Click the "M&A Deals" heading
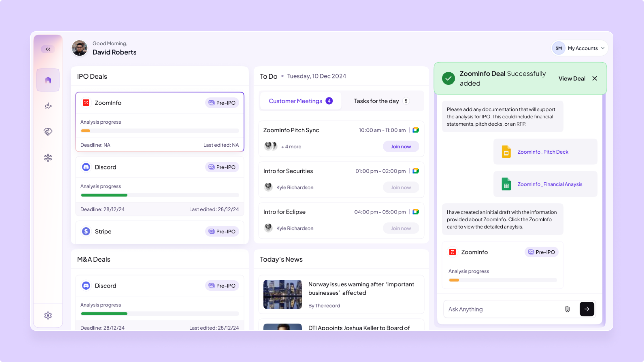This screenshot has width=644, height=362. click(x=94, y=259)
